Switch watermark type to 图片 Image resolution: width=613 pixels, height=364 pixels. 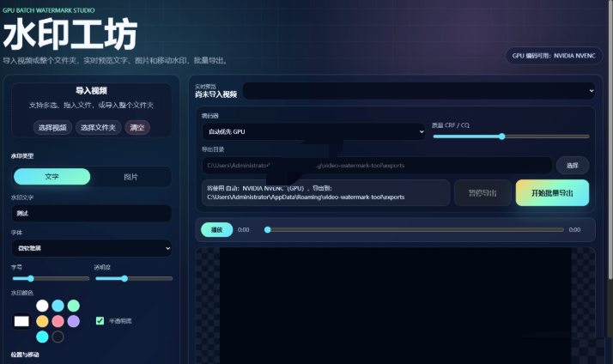131,177
